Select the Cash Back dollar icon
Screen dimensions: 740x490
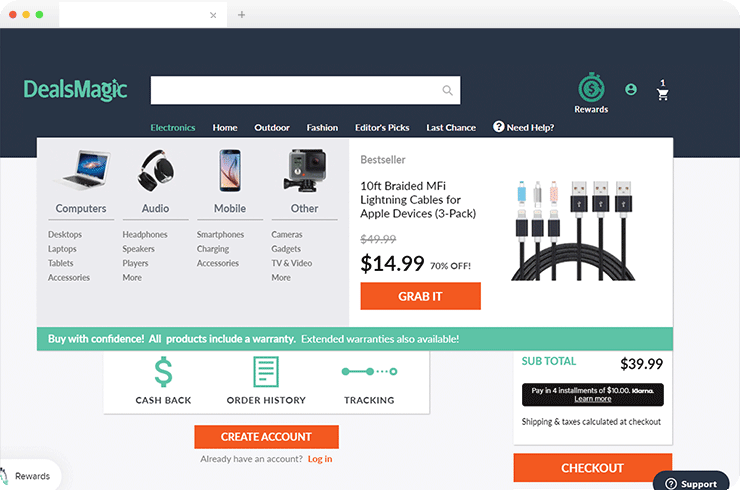coord(163,372)
